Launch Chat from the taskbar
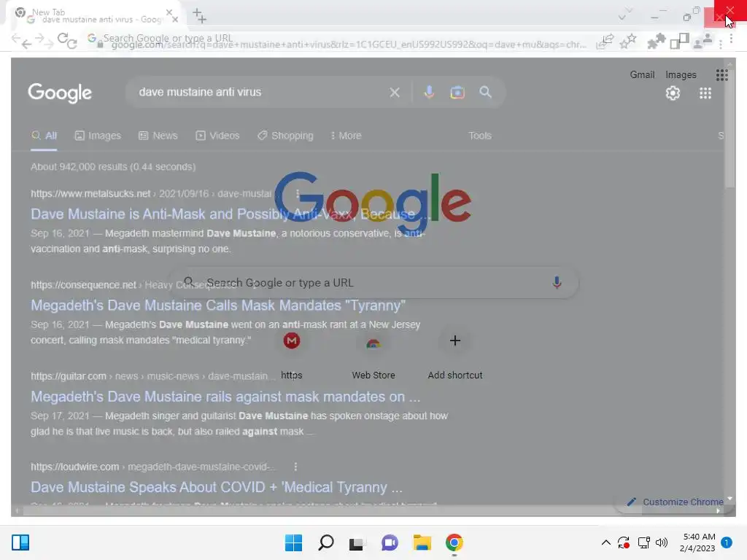The height and width of the screenshot is (560, 747). click(390, 542)
